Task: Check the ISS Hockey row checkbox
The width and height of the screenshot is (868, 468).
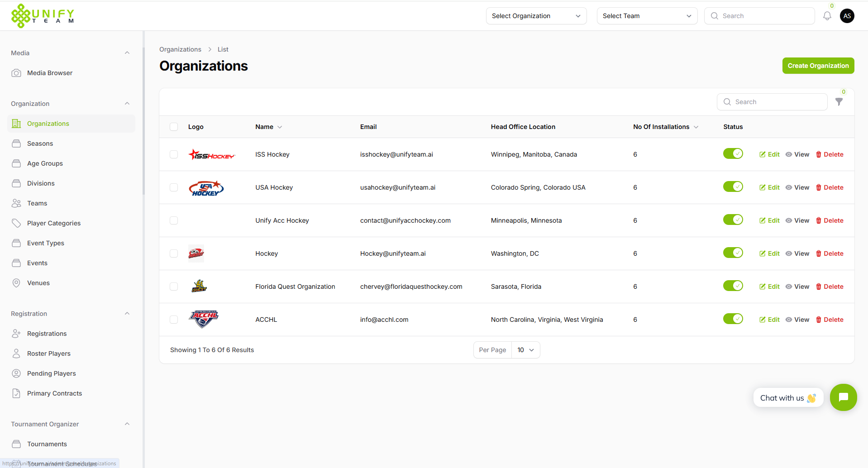Action: pos(174,154)
